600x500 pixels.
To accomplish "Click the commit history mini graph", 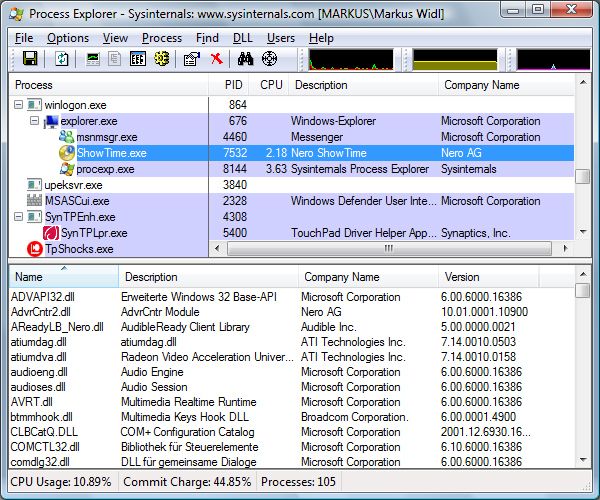I will [x=455, y=59].
